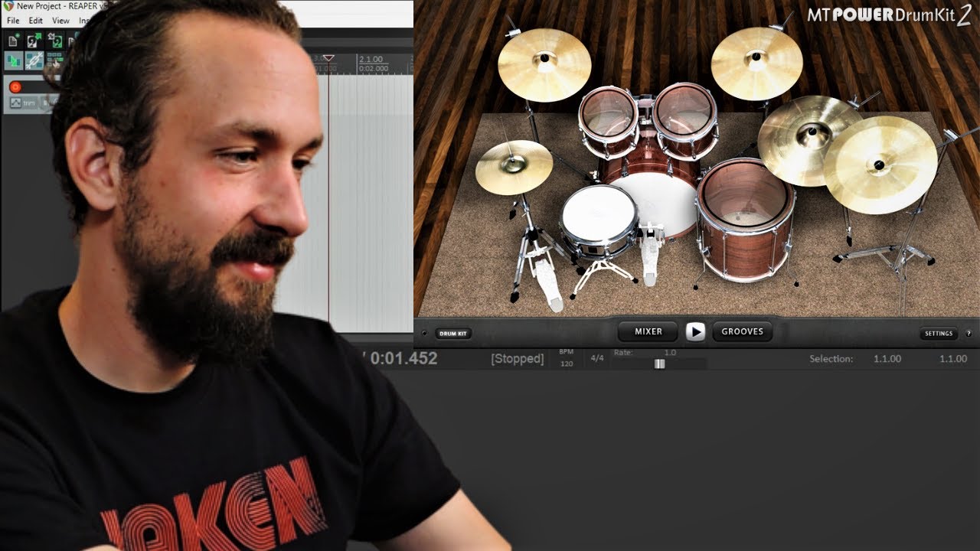
Task: Open the Grooves browser
Action: coord(743,331)
